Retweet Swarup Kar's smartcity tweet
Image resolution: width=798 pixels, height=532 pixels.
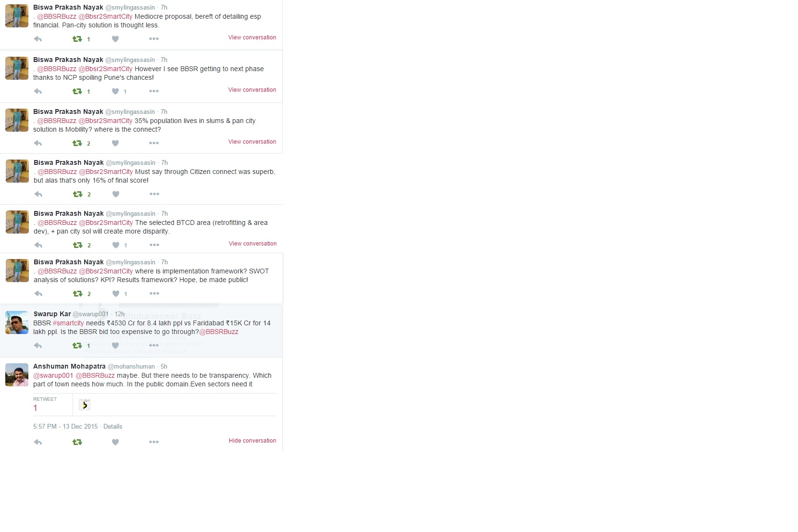pos(77,346)
